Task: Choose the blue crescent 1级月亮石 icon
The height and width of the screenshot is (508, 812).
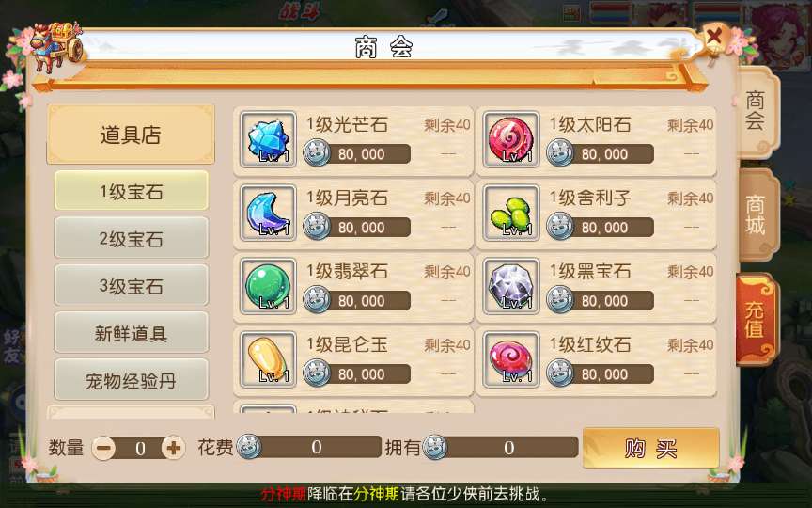Action: [268, 213]
